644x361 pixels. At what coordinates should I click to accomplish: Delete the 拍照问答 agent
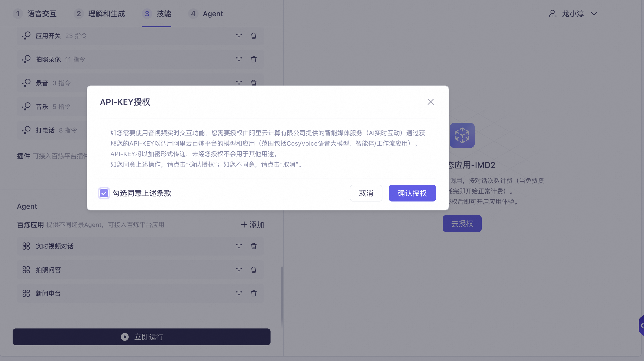[253, 270]
